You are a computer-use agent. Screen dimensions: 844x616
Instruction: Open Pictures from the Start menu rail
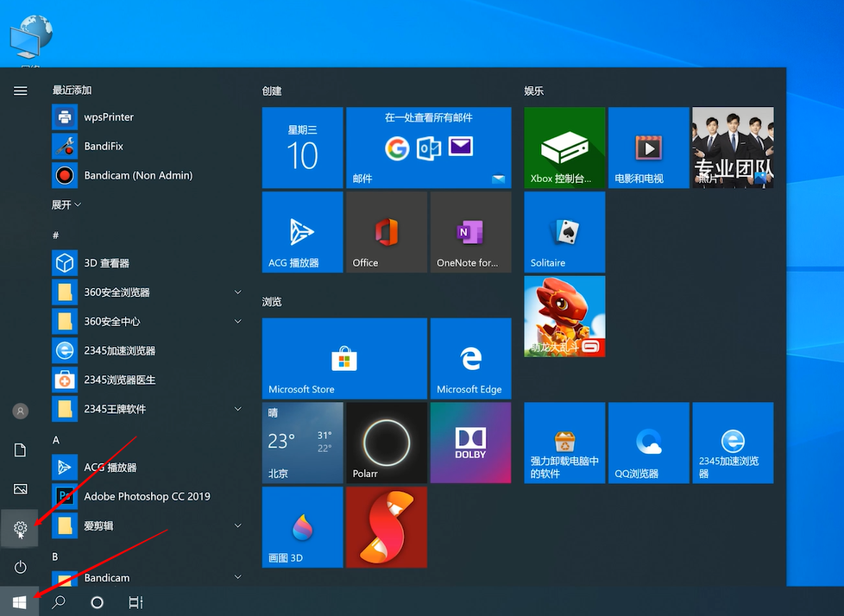click(x=21, y=488)
